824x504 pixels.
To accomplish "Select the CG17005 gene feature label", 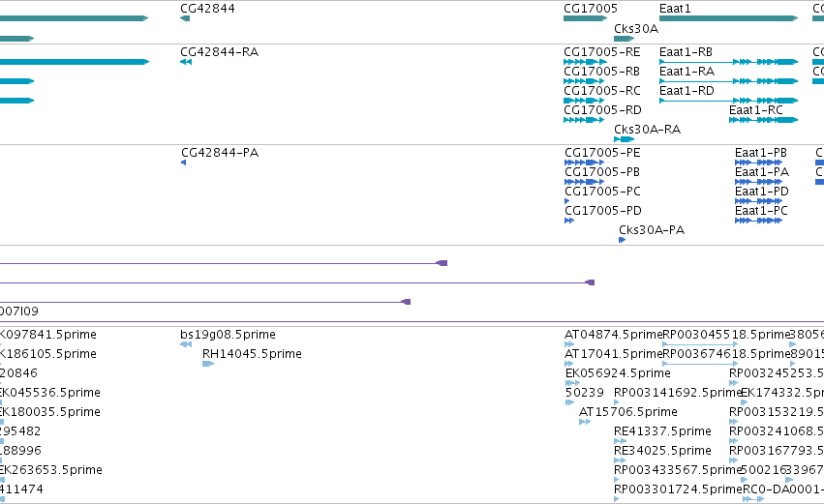I will pyautogui.click(x=590, y=9).
